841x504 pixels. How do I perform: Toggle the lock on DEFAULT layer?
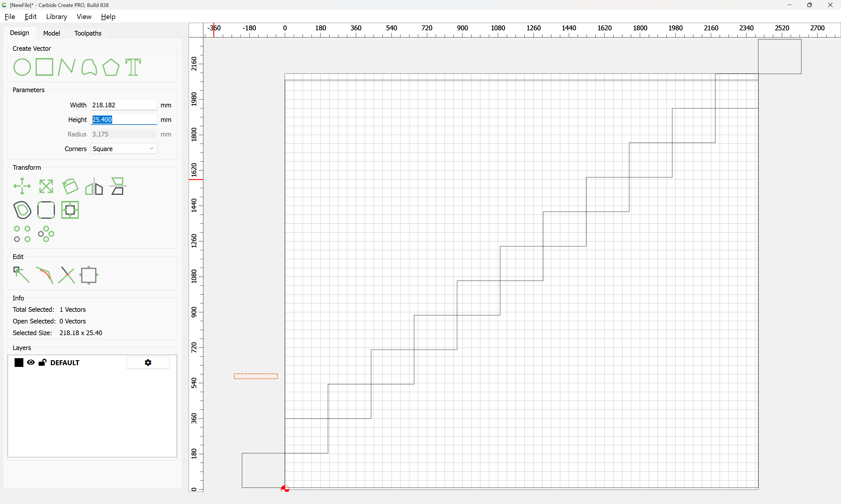(x=42, y=362)
